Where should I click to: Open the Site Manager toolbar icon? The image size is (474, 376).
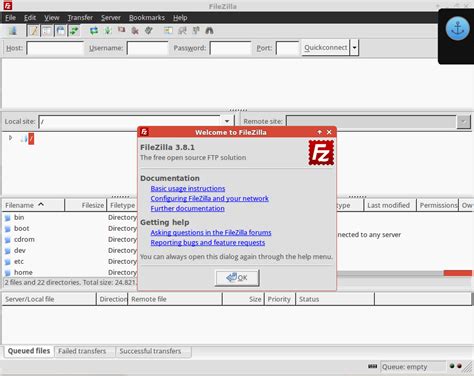[x=13, y=31]
